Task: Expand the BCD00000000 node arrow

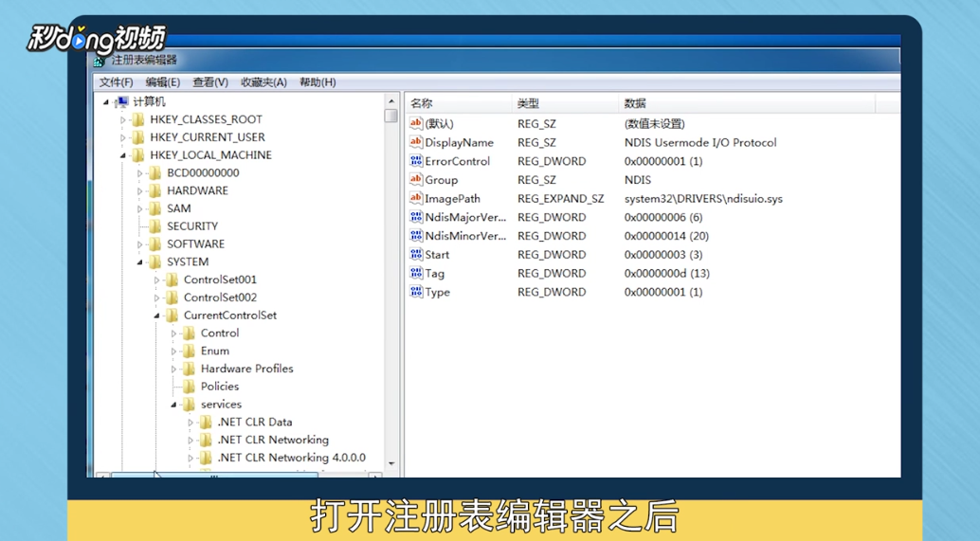Action: tap(140, 173)
